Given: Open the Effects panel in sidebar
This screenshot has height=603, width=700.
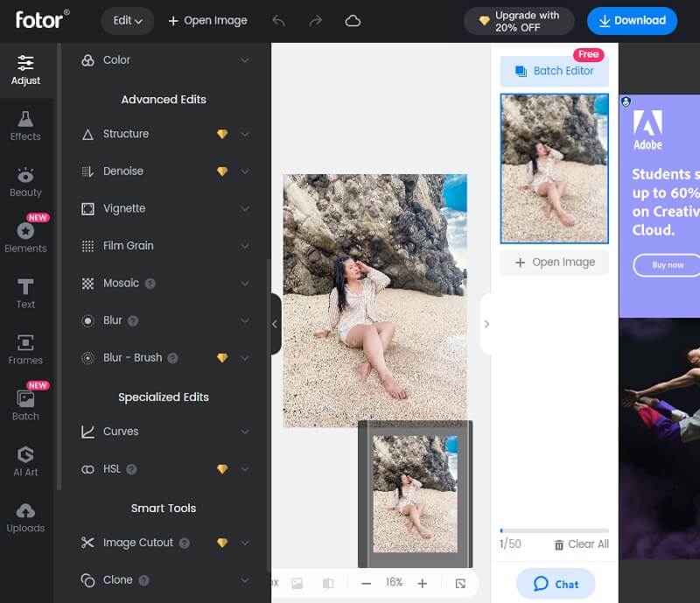Looking at the screenshot, I should [x=25, y=125].
